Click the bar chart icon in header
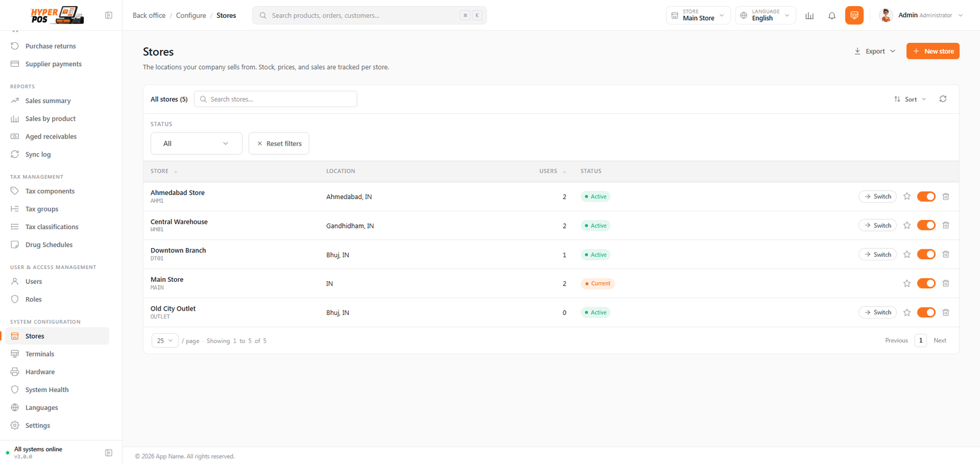The width and height of the screenshot is (980, 465). tap(809, 15)
